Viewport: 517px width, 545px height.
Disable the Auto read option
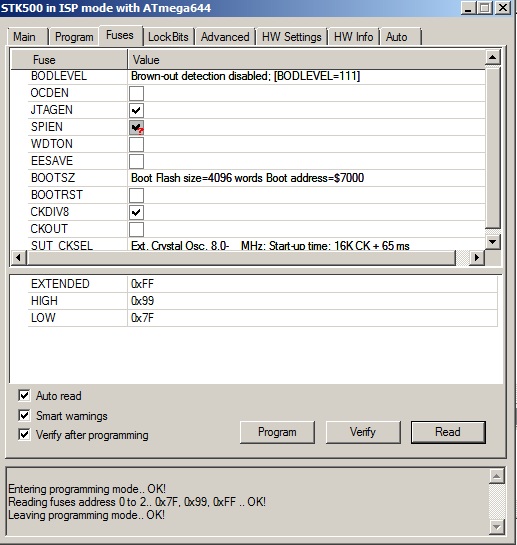24,396
